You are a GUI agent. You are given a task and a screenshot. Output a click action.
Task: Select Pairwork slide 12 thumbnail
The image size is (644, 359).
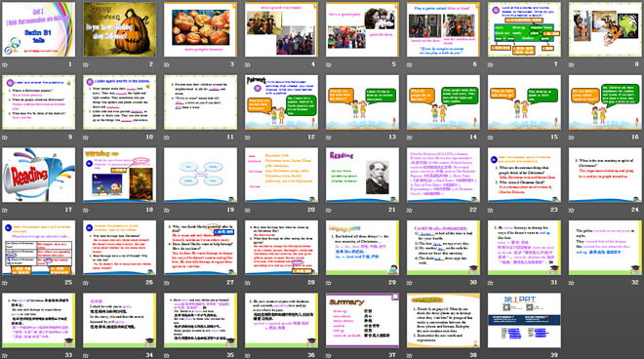[281, 102]
